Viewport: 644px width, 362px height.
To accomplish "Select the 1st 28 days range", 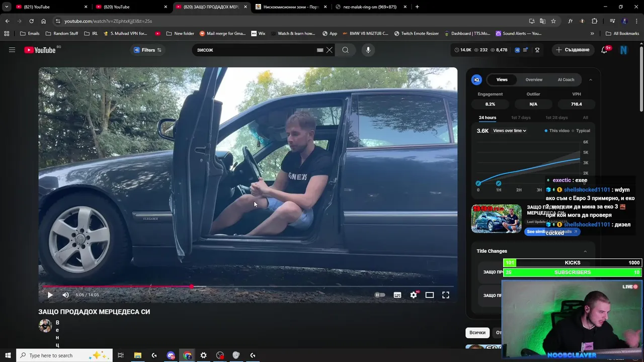I will pyautogui.click(x=556, y=118).
